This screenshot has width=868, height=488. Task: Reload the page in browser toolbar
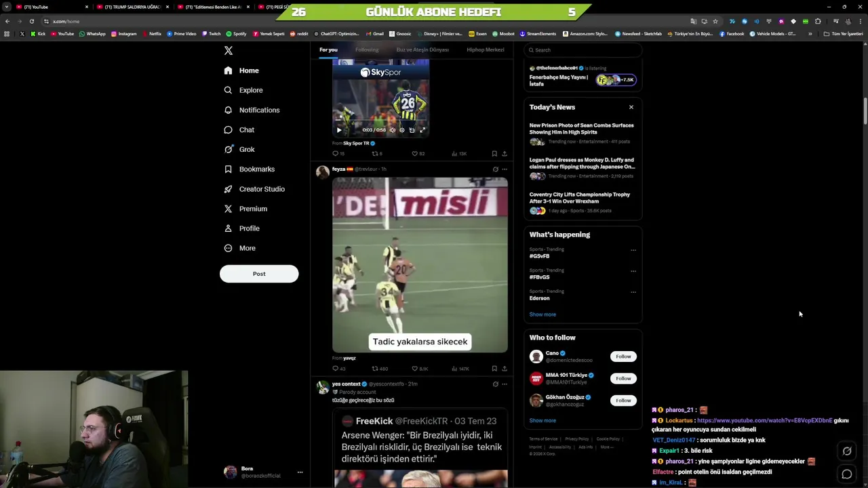click(31, 21)
